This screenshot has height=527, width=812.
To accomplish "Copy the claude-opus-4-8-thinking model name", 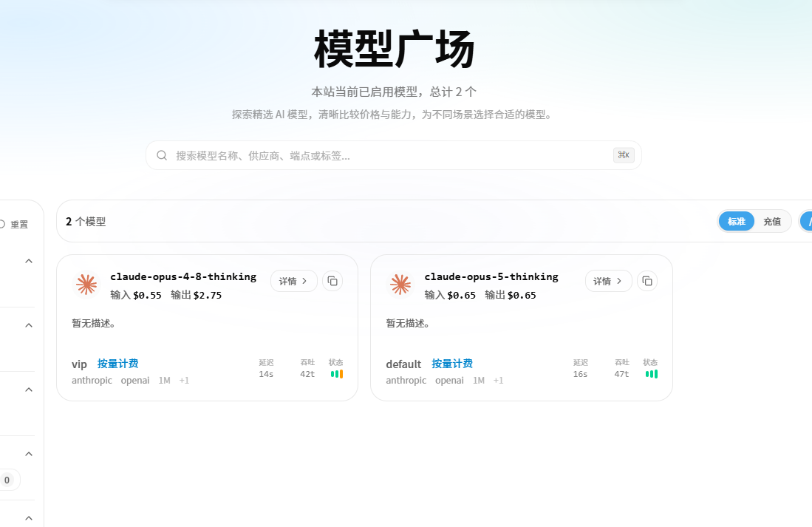I will pyautogui.click(x=332, y=281).
